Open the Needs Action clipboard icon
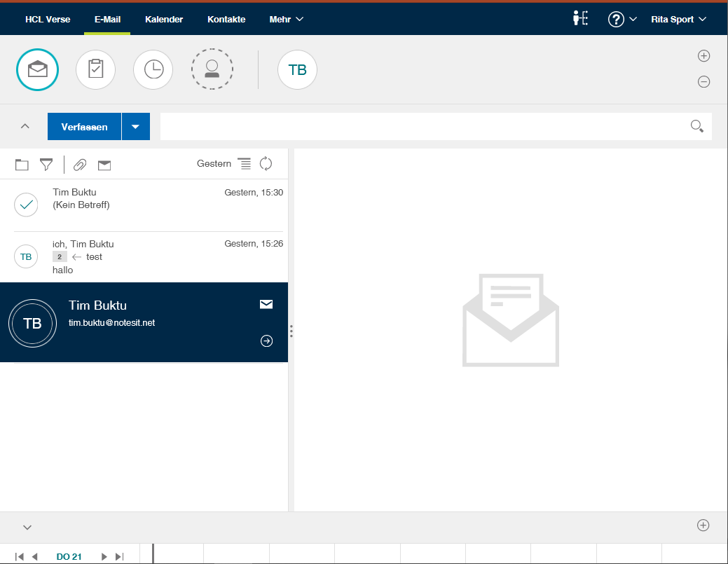The width and height of the screenshot is (728, 564). [95, 70]
